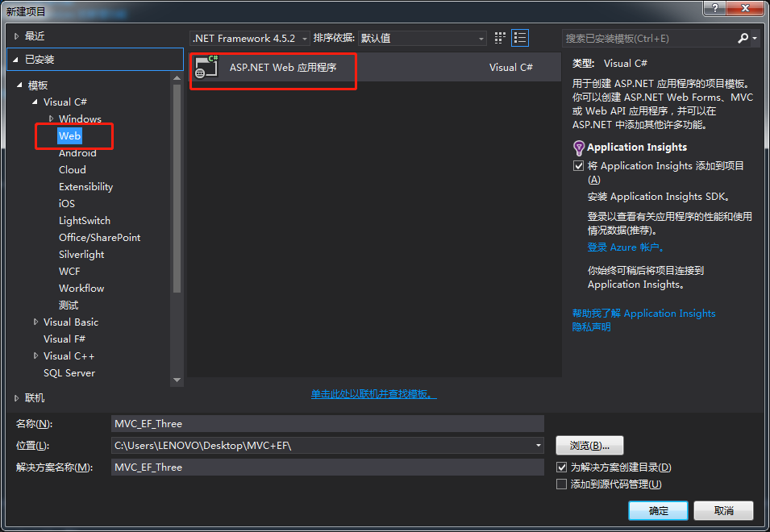
Task: Collapse the 已安装 section
Action: tap(15, 60)
